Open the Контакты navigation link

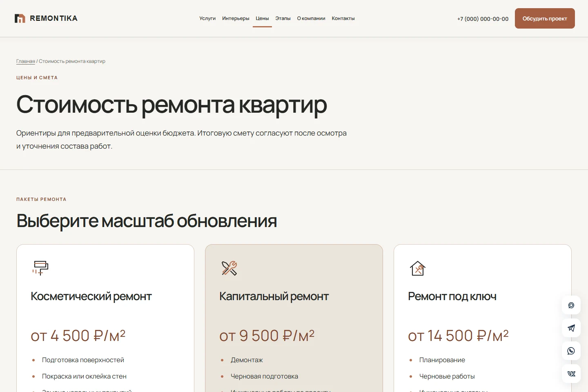343,18
